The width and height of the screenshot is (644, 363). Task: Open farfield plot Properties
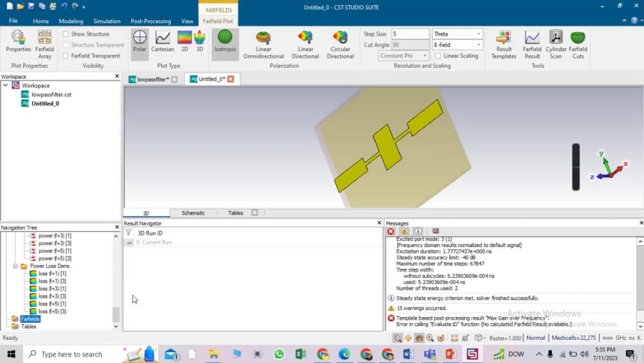(19, 41)
